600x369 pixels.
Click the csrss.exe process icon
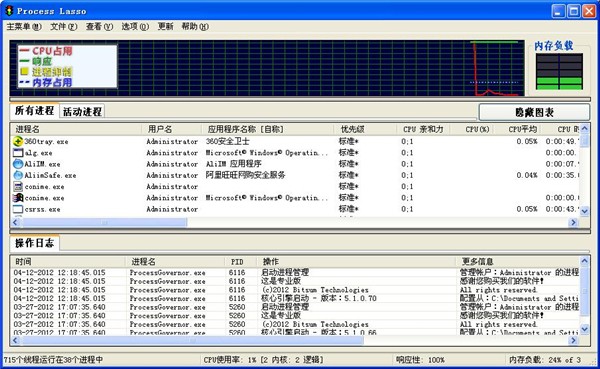tap(18, 209)
